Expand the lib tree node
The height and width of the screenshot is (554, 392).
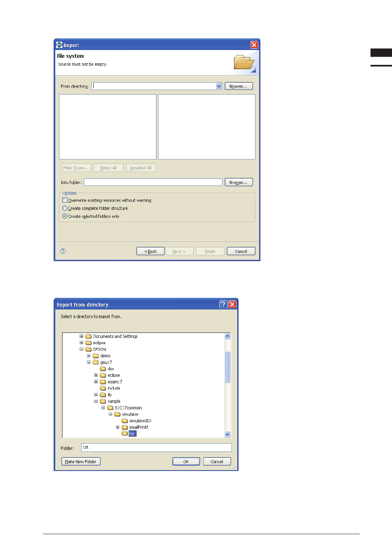96,395
